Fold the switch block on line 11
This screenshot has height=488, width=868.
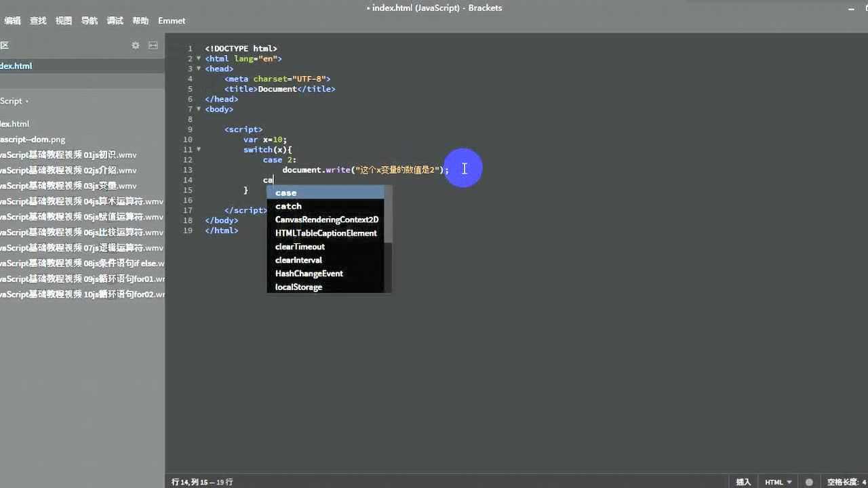click(x=199, y=150)
